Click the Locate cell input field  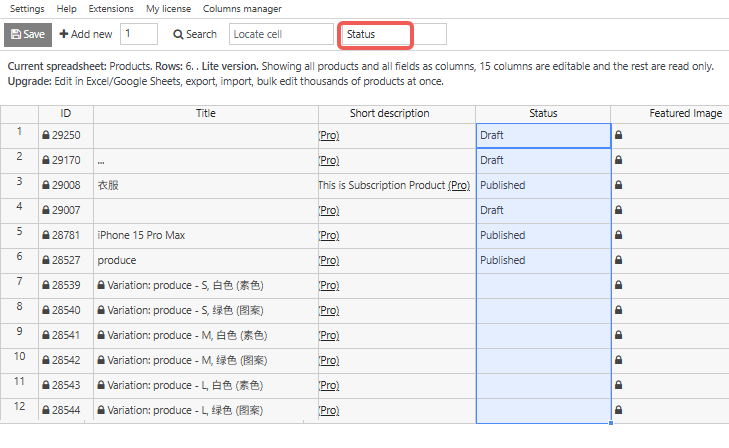pyautogui.click(x=281, y=34)
